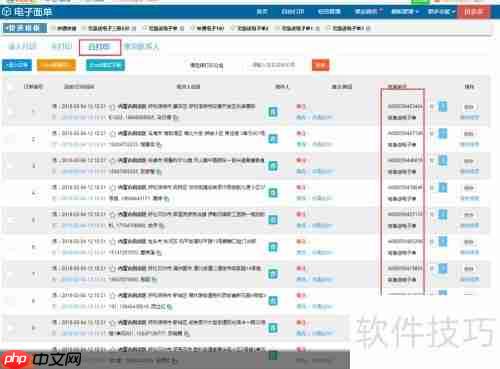Tick the checkbox for order row 3
Viewport: 500px width, 369px height.
coord(11,166)
